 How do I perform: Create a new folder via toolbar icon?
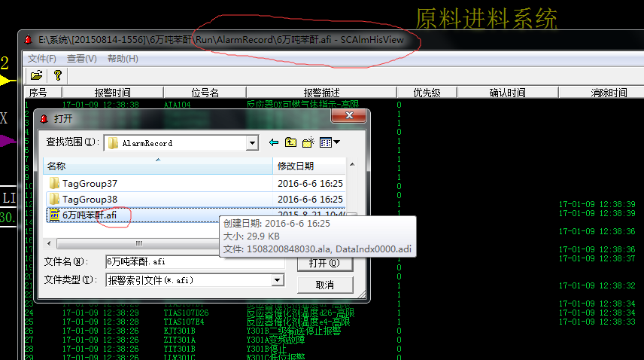click(x=308, y=142)
